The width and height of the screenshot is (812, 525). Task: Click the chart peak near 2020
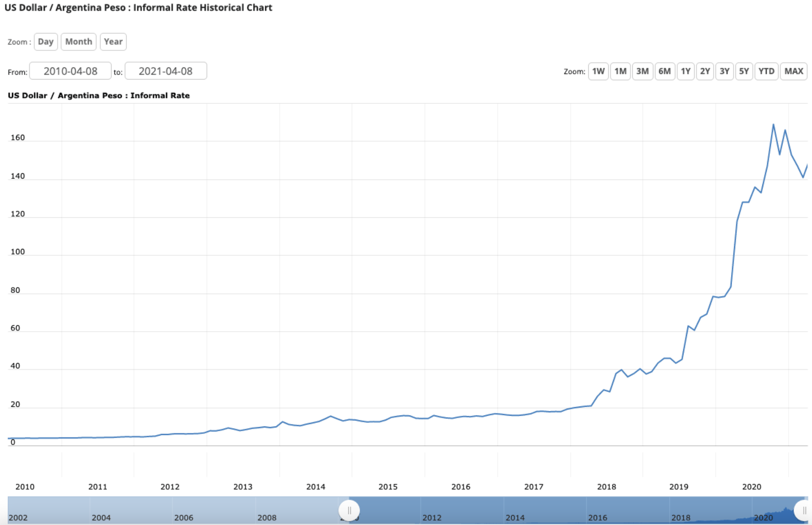click(773, 125)
